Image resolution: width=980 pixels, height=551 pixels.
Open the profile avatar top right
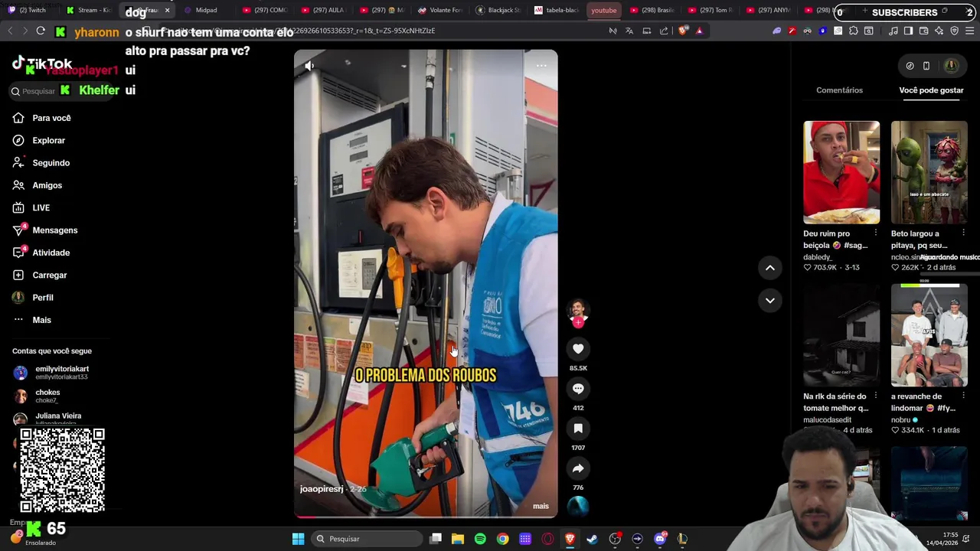click(x=952, y=66)
